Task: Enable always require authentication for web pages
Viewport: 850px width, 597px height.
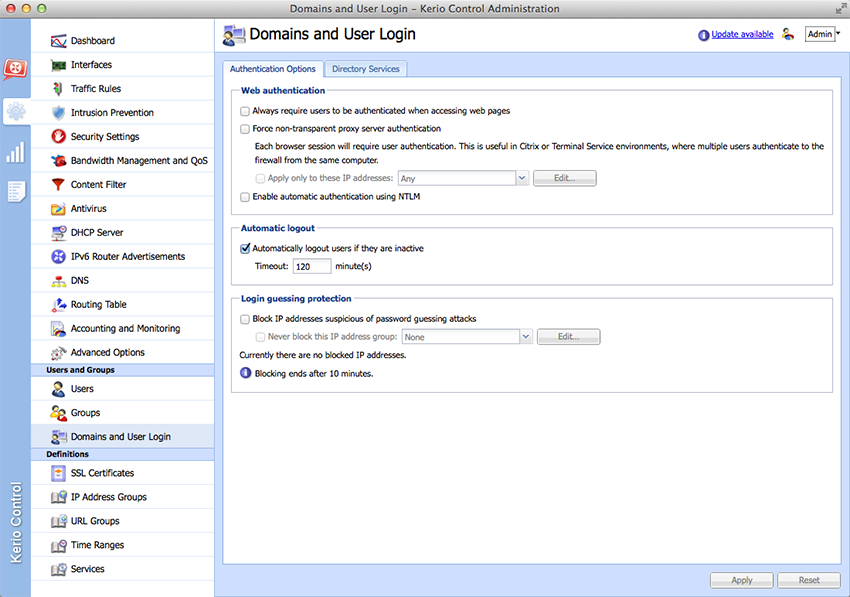Action: tap(245, 111)
